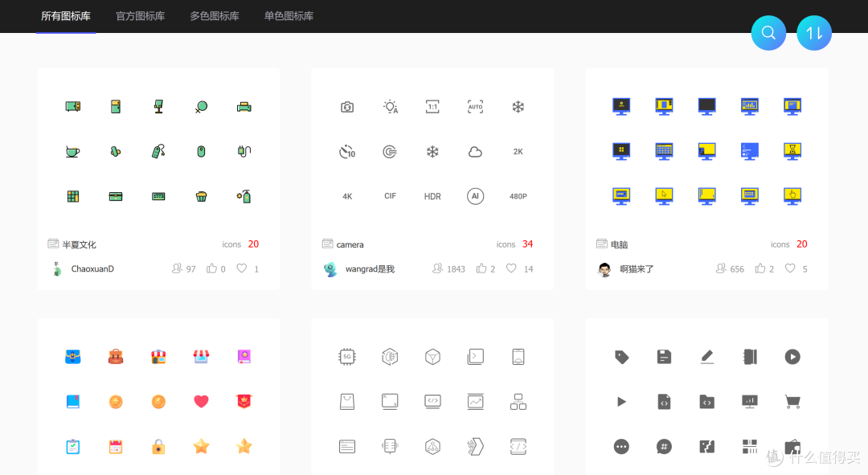
Task: Select the 单色图标库 tab
Action: coord(289,16)
